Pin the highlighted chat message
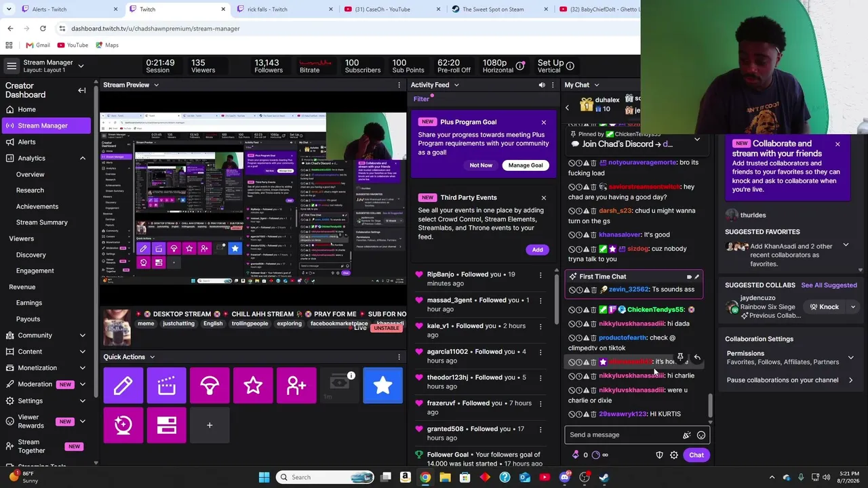The height and width of the screenshot is (488, 868). coord(680,357)
